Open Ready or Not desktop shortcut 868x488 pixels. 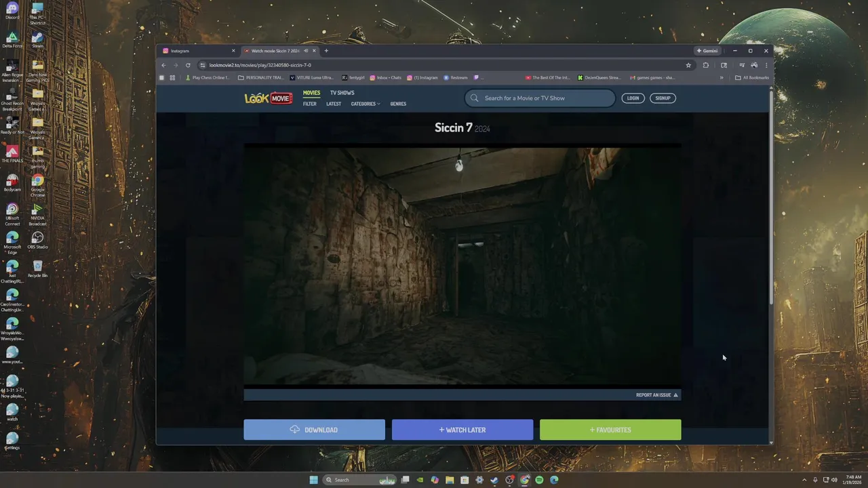(12, 125)
